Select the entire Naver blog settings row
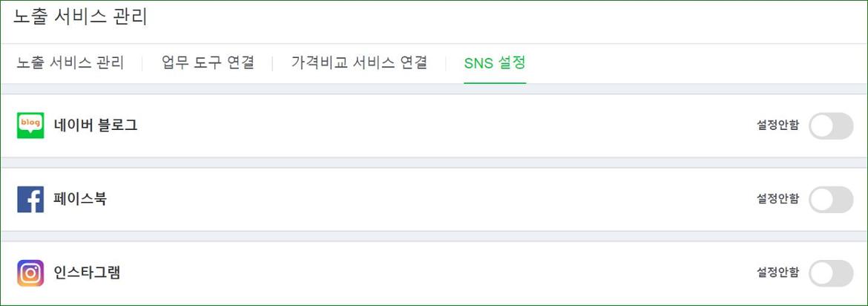868x306 pixels. (434, 126)
